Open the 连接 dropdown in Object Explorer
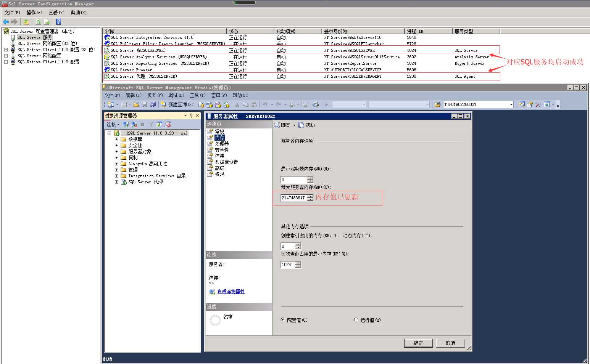 (x=113, y=125)
